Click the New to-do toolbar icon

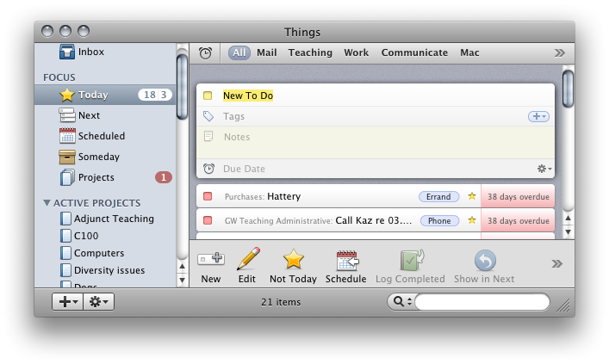210,258
